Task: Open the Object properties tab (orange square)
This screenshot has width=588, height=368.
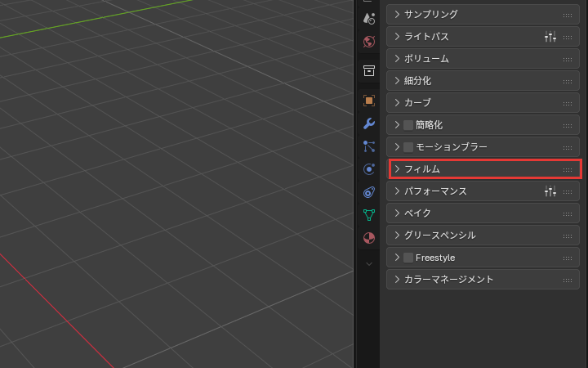Action: 369,101
